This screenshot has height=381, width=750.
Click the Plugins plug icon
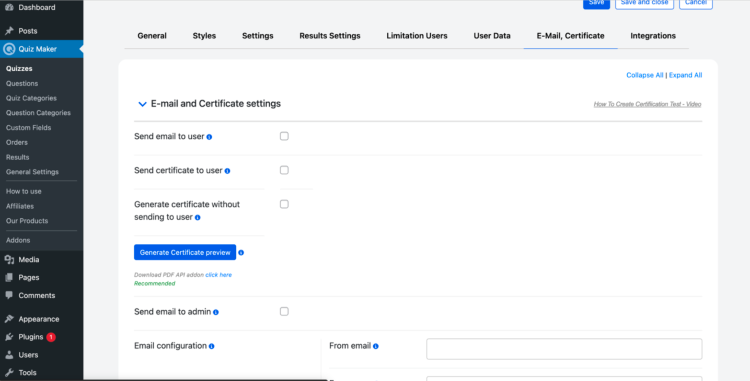tap(9, 337)
